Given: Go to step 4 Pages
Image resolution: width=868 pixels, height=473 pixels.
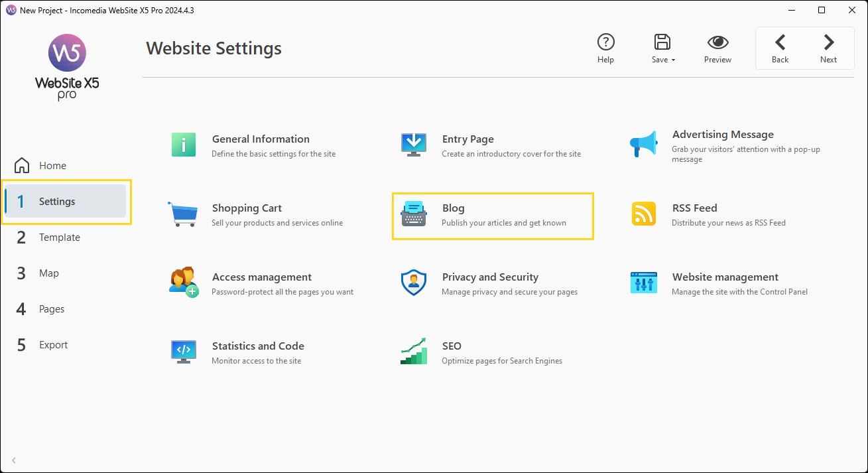Looking at the screenshot, I should (65, 308).
